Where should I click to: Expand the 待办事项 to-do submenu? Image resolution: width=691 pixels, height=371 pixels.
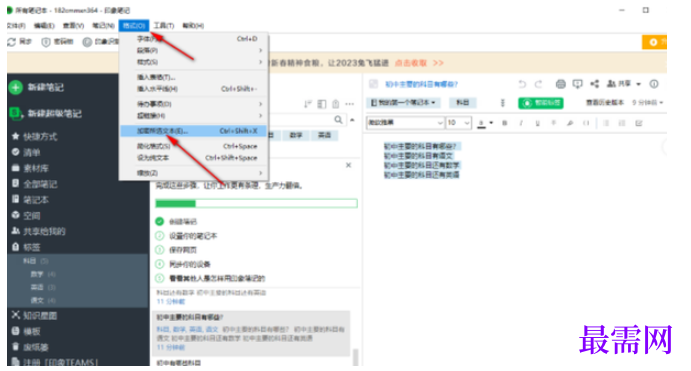pyautogui.click(x=194, y=104)
